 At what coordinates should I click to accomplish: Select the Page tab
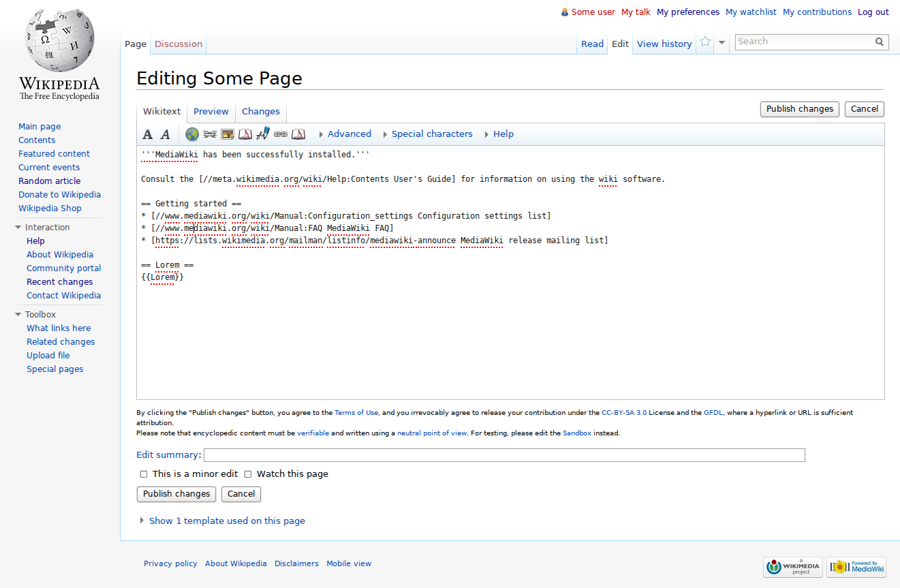tap(136, 44)
